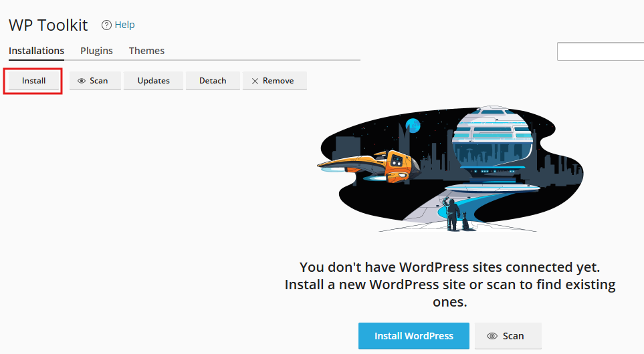
Task: Click the X icon on Remove button
Action: click(255, 81)
